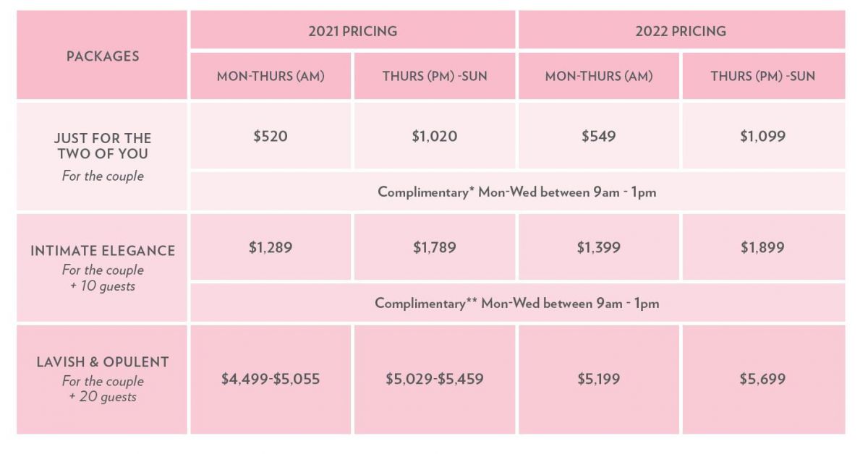Select the Just For The Two Of You package
The height and width of the screenshot is (454, 868).
(x=102, y=156)
